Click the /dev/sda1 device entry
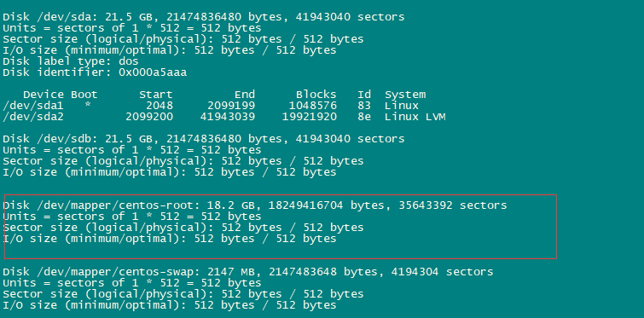The width and height of the screenshot is (644, 318). [x=33, y=106]
